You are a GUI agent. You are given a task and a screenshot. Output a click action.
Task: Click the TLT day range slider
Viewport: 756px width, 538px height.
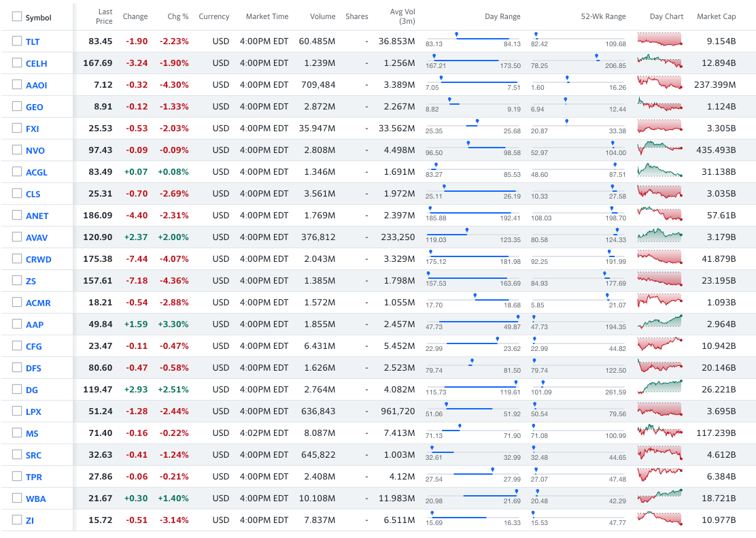pos(473,39)
